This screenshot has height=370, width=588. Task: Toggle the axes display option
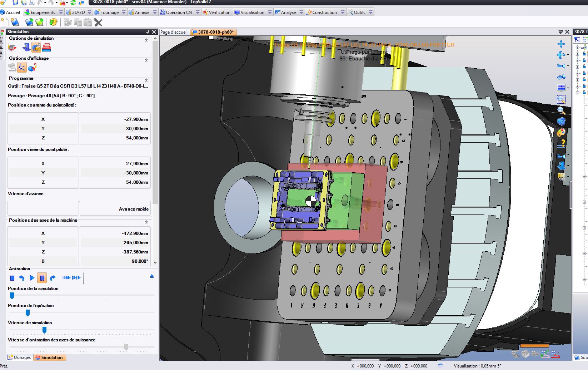tap(22, 67)
